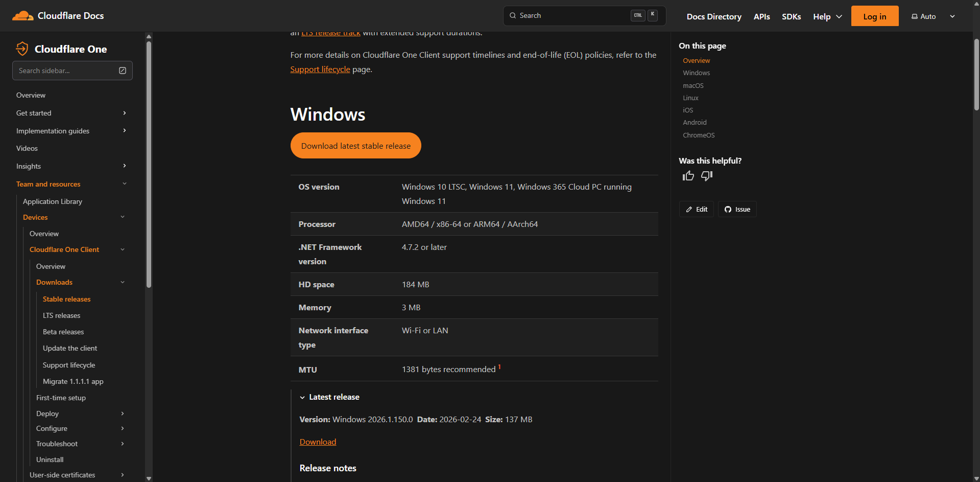980x482 pixels.
Task: Click the main page scrollbar thumb
Action: tap(976, 74)
